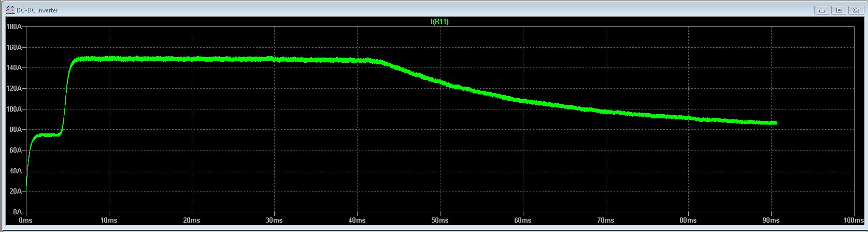The height and width of the screenshot is (232, 868).
Task: Click the 40A y-axis label
Action: 16,171
